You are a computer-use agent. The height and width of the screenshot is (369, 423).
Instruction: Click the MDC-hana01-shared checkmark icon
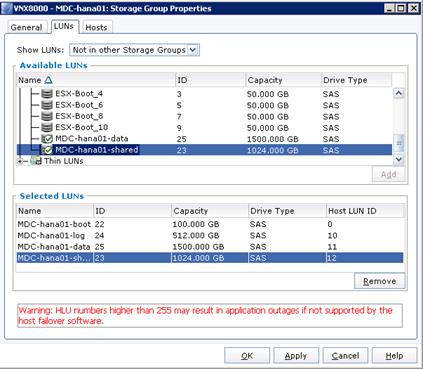click(x=47, y=150)
